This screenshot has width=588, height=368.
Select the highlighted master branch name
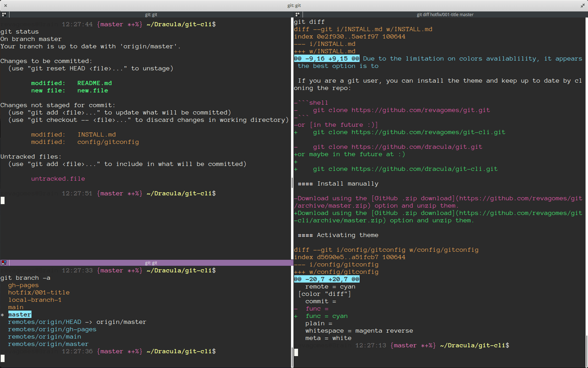(x=20, y=314)
